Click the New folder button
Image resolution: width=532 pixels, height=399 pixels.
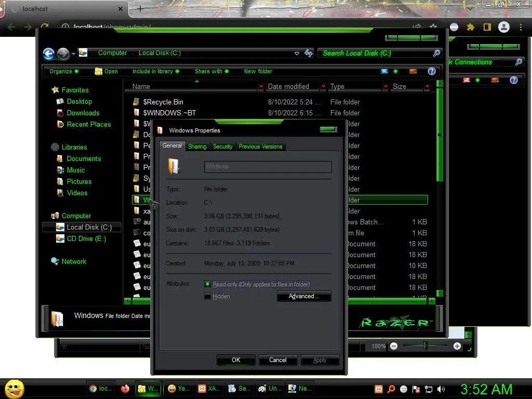click(258, 71)
